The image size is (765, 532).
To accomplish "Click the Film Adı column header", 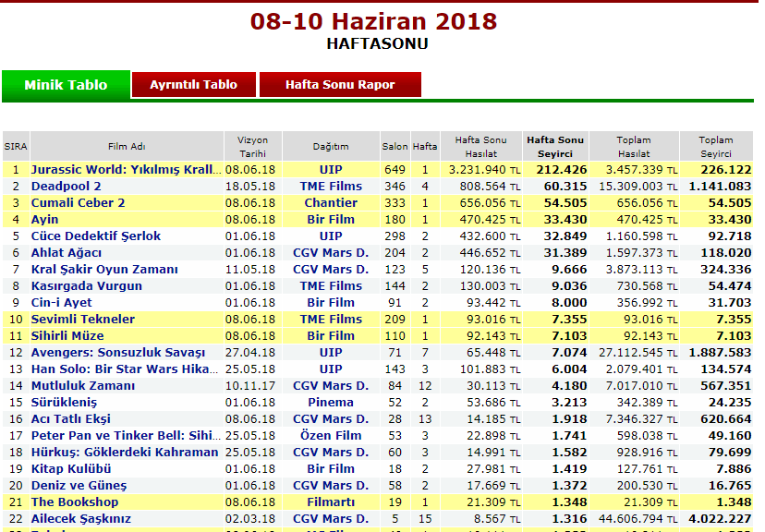I will pos(127,147).
